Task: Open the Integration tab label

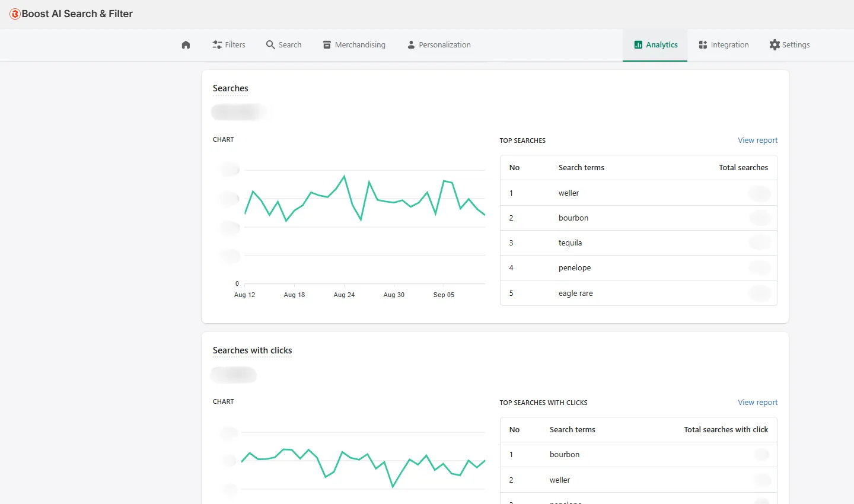Action: pyautogui.click(x=729, y=44)
